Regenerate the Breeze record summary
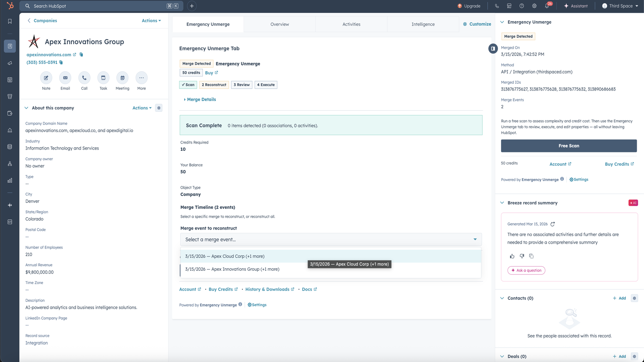This screenshot has width=644, height=362. pyautogui.click(x=553, y=224)
